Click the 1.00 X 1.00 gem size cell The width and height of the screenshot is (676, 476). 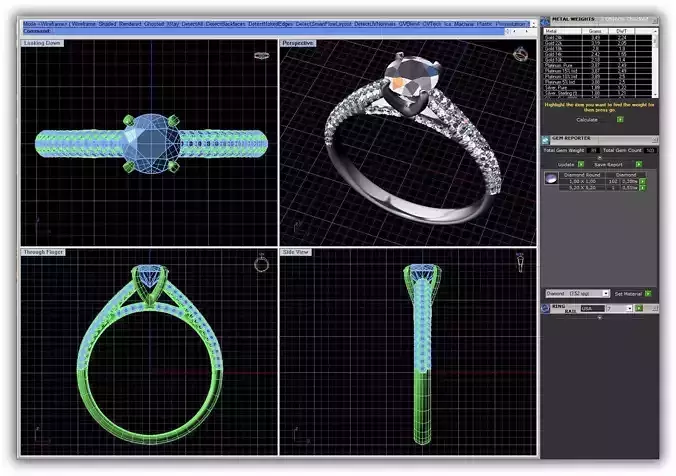pyautogui.click(x=582, y=182)
